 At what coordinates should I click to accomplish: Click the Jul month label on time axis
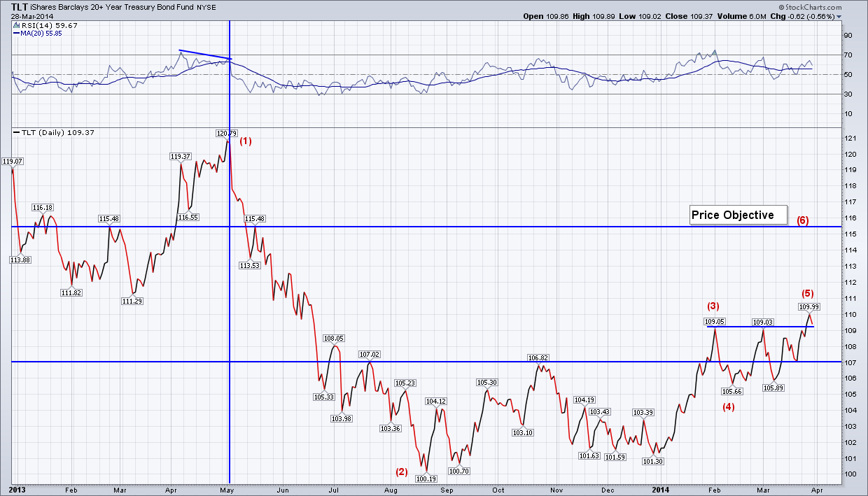coord(332,491)
